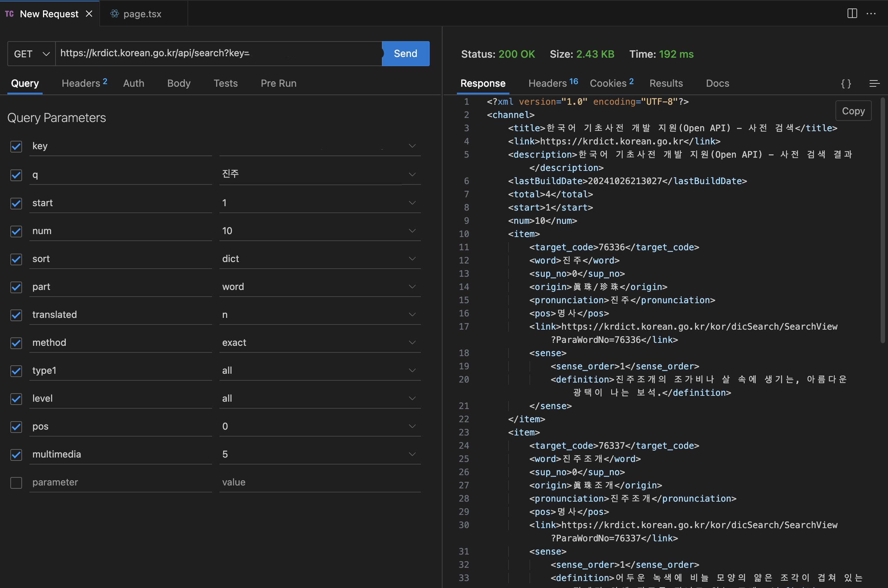The image size is (888, 588).
Task: Open the GET method dropdown
Action: coord(32,54)
